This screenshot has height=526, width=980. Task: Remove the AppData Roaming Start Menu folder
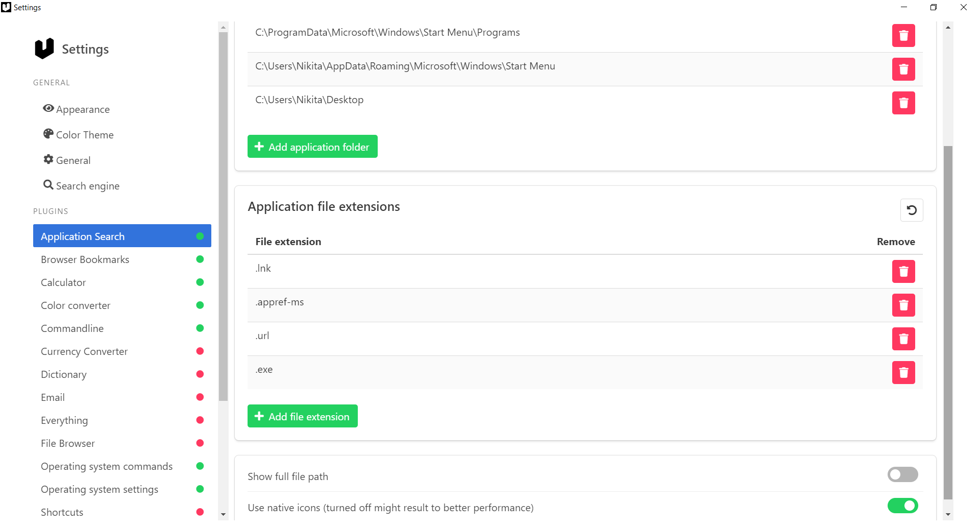tap(903, 69)
